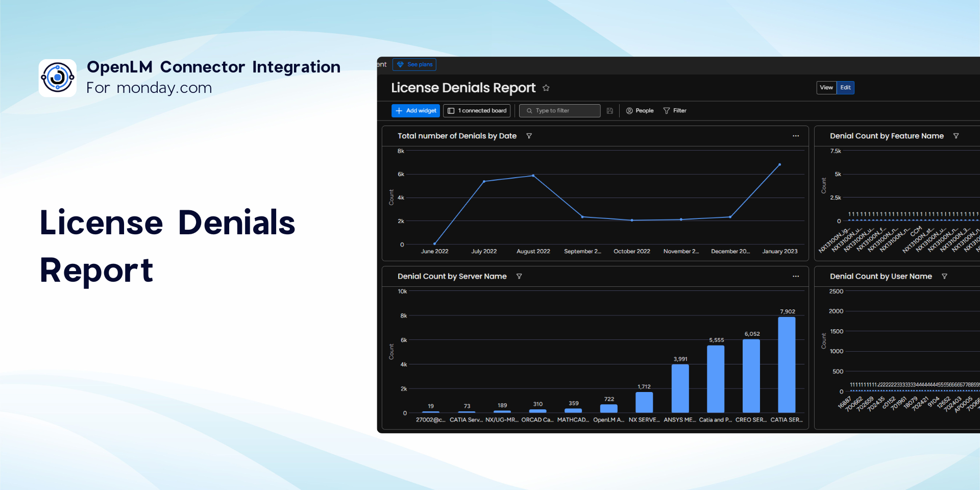Click the November 2... axis label
The height and width of the screenshot is (490, 980).
click(681, 251)
